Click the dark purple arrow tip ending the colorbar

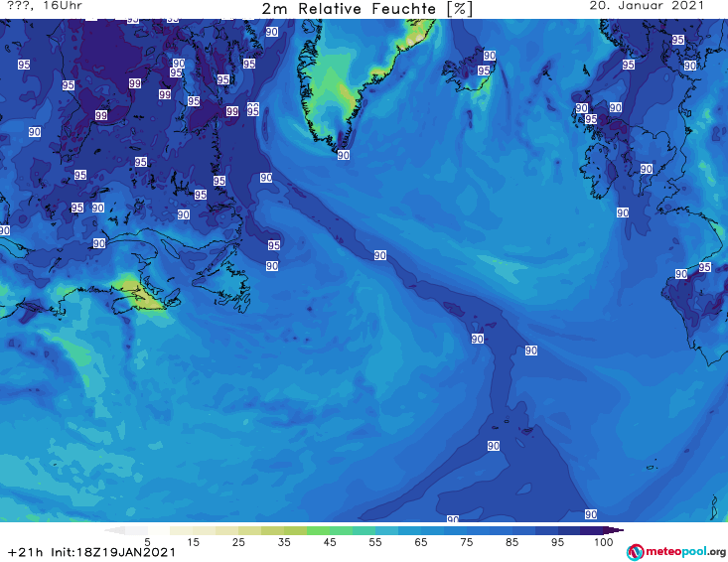(614, 530)
